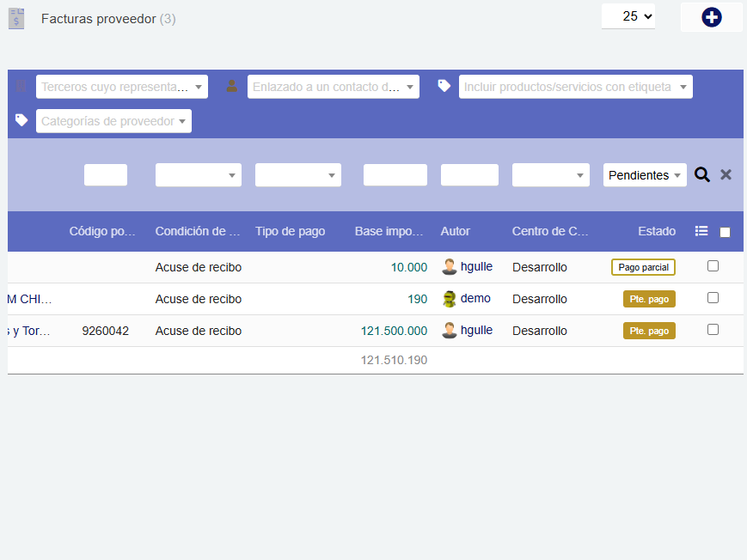Open the page size dropdown showing 25
Viewport: 747px width, 560px height.
coord(628,15)
